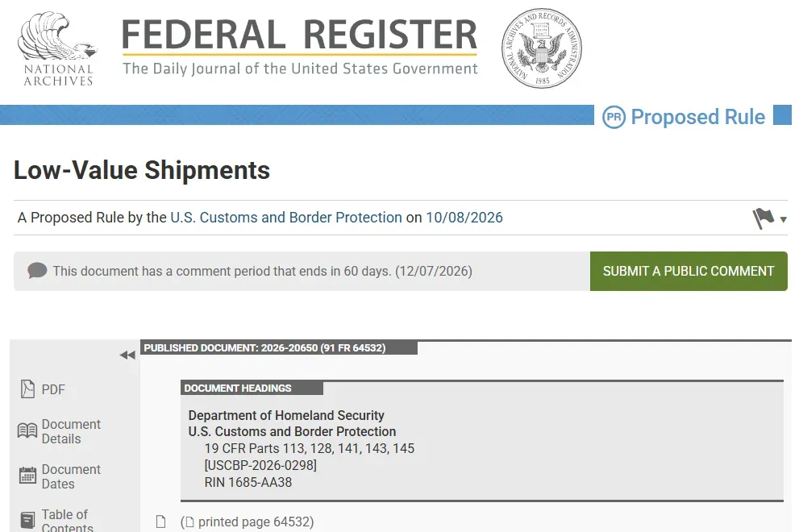Open the U.S. Customs and Border Protection link
The width and height of the screenshot is (799, 532).
click(286, 218)
